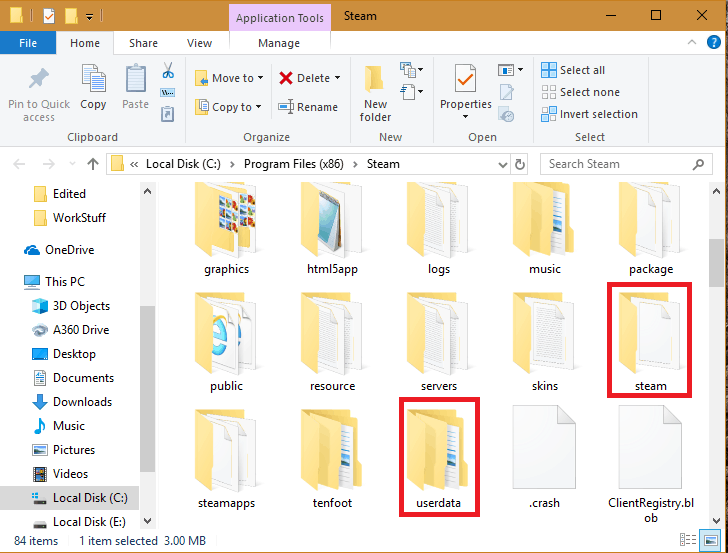
Task: Click the file list vertical scrollbar thumb
Action: coord(715,263)
